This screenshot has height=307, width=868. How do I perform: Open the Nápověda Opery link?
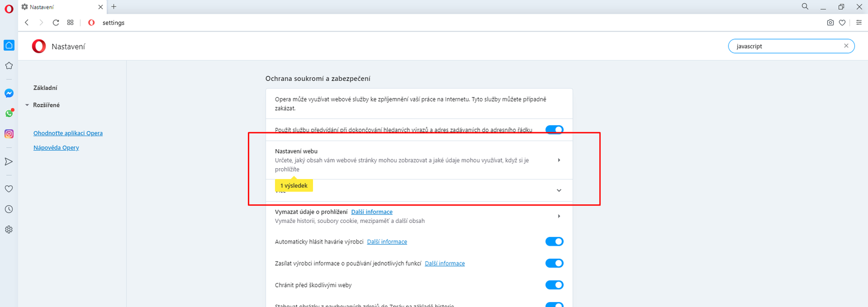tap(56, 148)
